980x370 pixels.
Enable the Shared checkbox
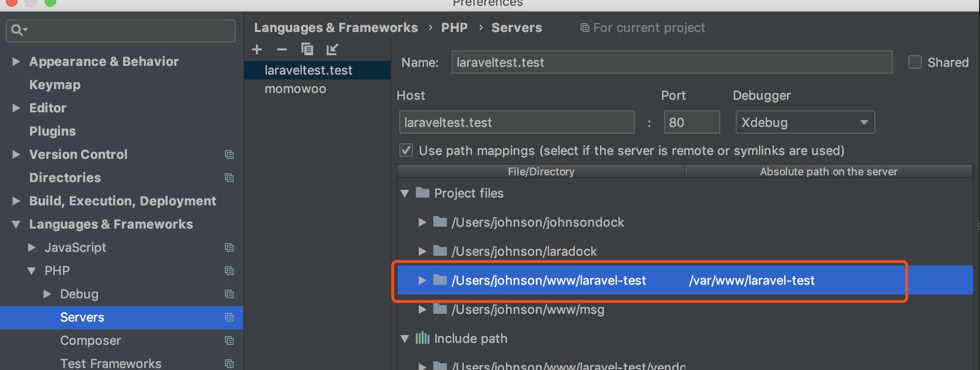(915, 62)
